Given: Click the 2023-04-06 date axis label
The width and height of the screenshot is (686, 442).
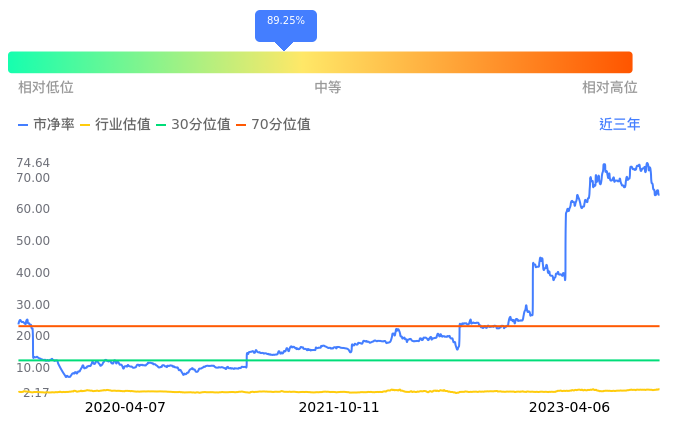Looking at the screenshot, I should click(x=569, y=408).
